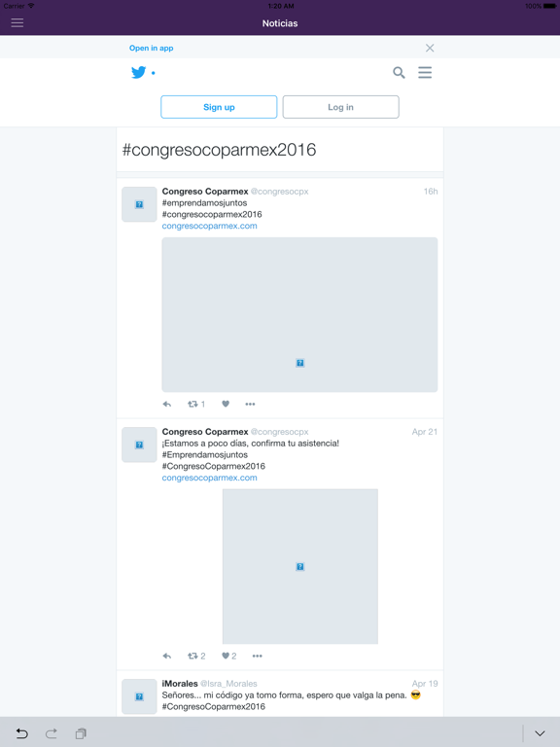The image size is (560, 747).
Task: Tap #CongresoCoparmex2016 hashtag in iMorales tweet
Action: coord(213,706)
